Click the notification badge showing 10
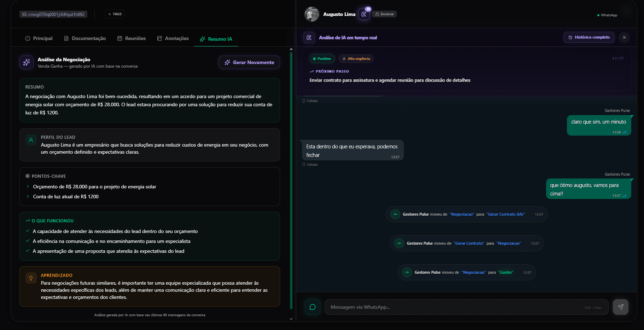Screen dimensions: 644x330 [368, 9]
